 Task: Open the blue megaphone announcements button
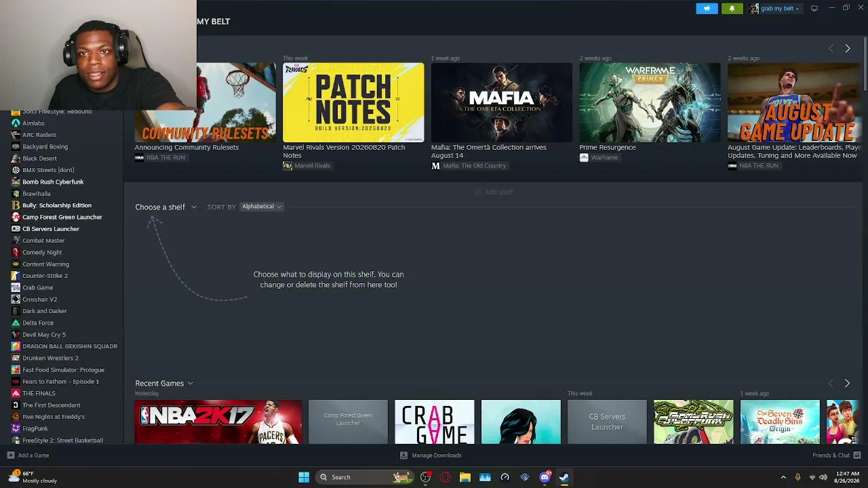707,8
